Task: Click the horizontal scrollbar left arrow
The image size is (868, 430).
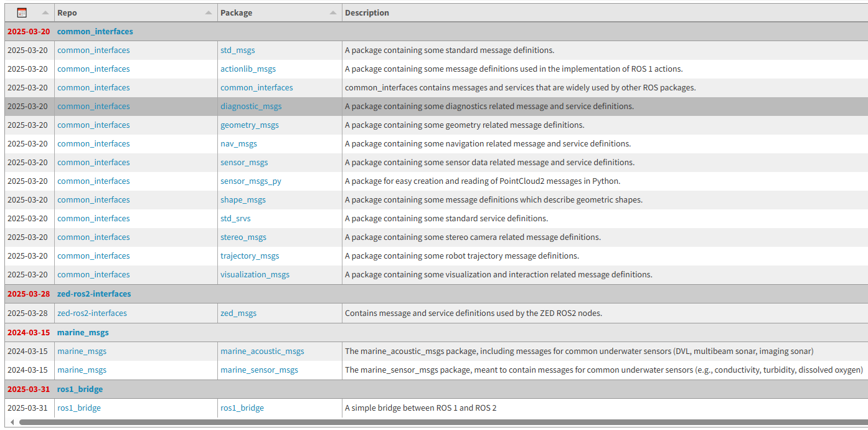Action: [12, 422]
